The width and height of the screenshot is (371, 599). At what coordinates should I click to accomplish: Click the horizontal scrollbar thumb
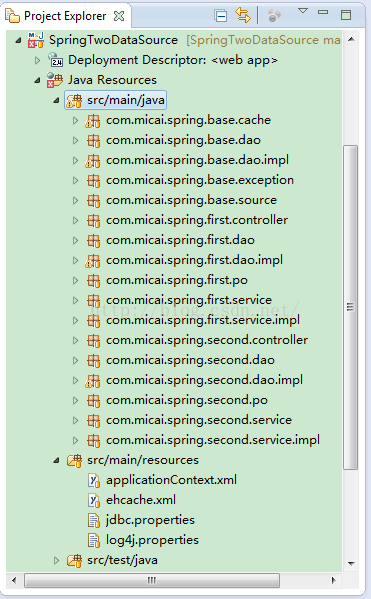pyautogui.click(x=152, y=580)
